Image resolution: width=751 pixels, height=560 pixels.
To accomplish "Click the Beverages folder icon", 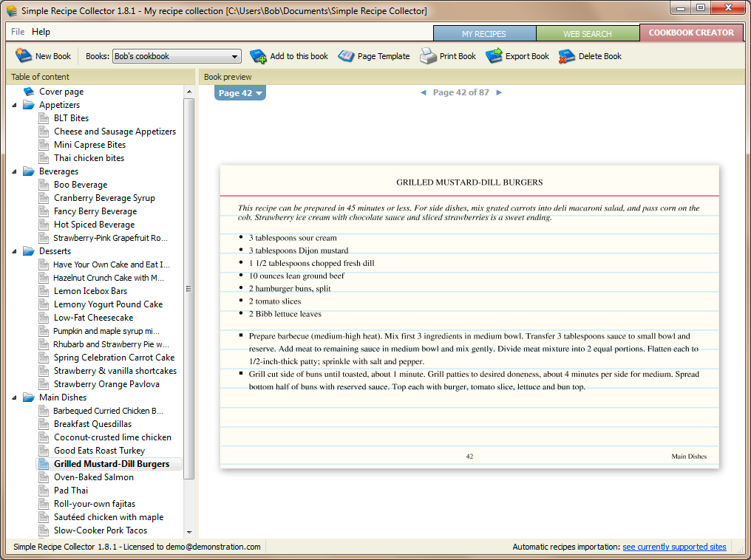I will pos(29,171).
